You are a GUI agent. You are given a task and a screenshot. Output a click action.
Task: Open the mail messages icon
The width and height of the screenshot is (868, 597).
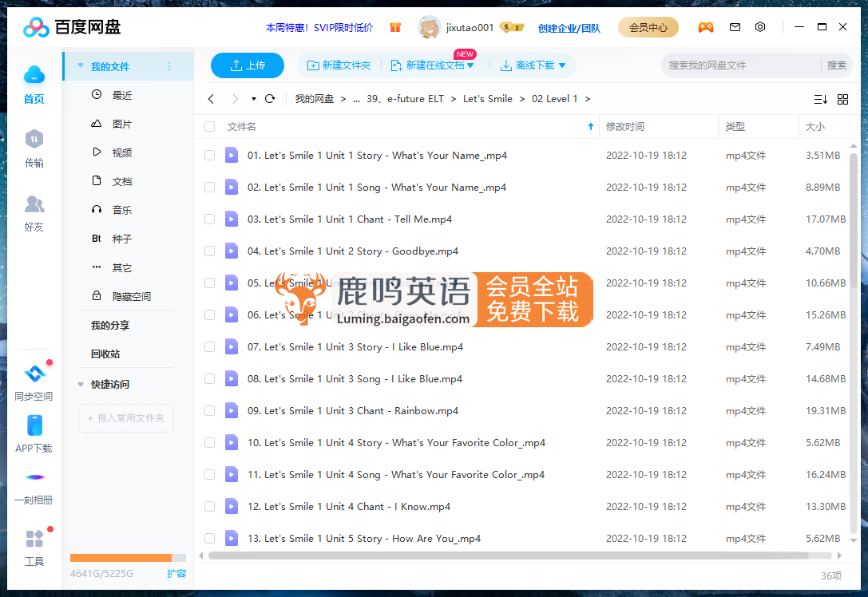coord(735,27)
